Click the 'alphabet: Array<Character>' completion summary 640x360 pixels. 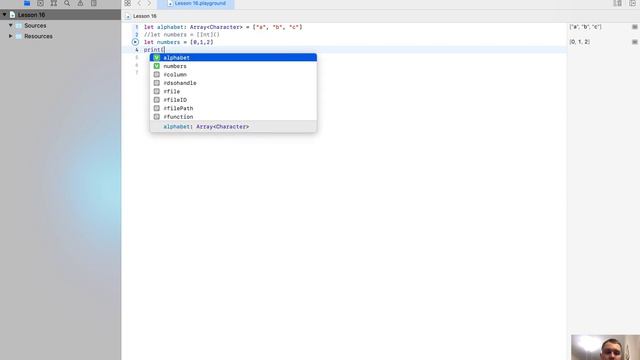pyautogui.click(x=206, y=127)
